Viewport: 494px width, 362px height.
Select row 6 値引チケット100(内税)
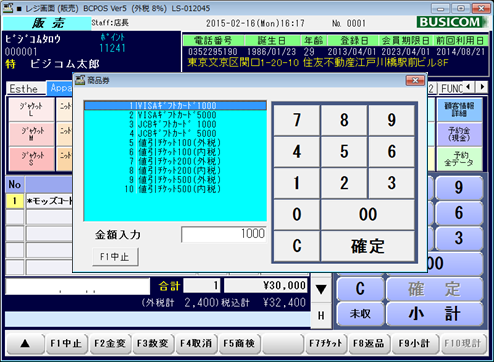[175, 152]
